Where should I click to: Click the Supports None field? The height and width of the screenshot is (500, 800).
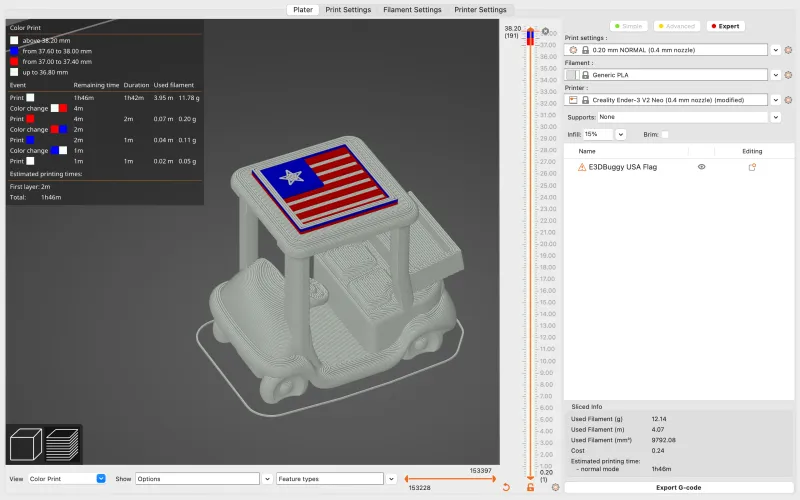[x=683, y=117]
